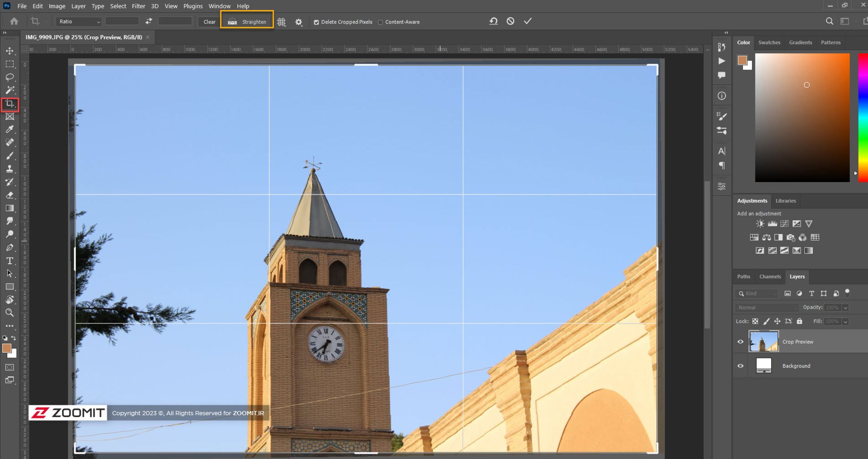Switch to the Channels tab

point(770,276)
